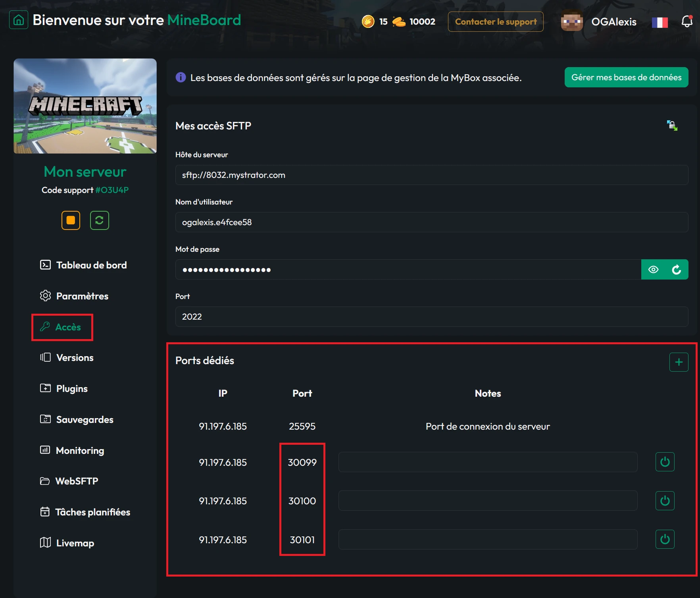Click the port number 30099

coord(302,462)
